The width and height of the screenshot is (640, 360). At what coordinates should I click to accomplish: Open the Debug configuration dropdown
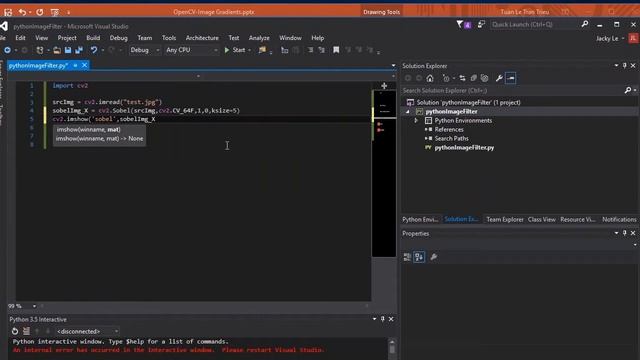coord(145,50)
